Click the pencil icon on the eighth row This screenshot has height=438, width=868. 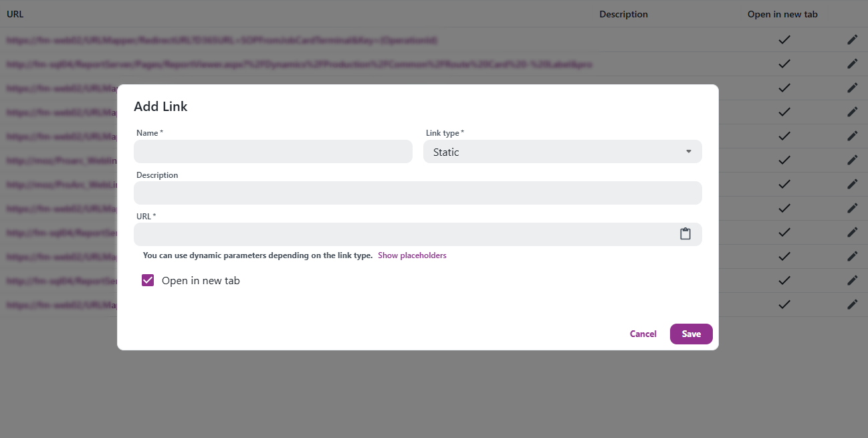pos(853,208)
